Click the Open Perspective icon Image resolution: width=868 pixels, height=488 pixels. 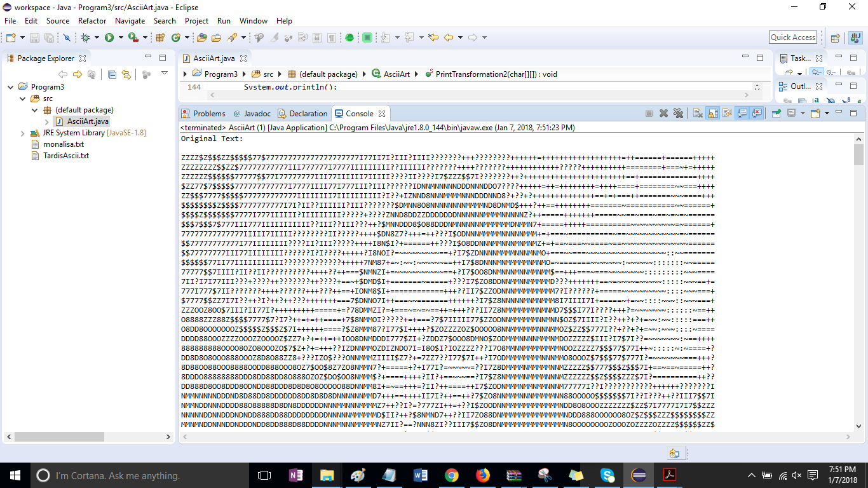(836, 37)
